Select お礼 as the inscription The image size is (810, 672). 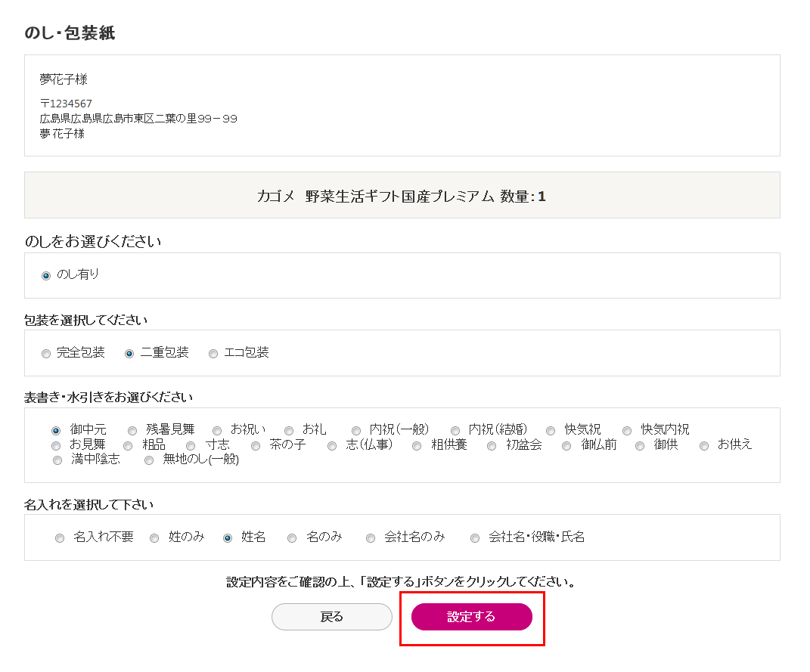click(x=289, y=430)
